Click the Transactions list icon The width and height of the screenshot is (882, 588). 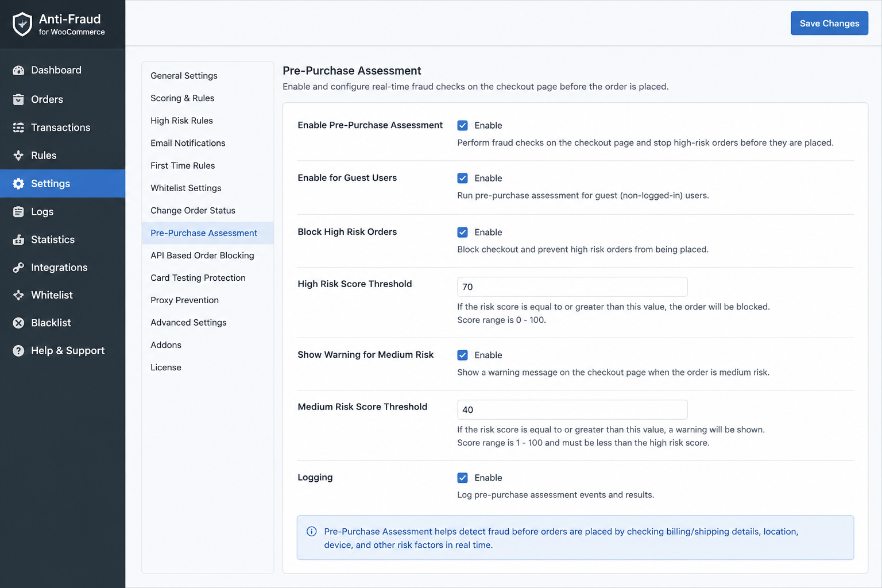coord(18,127)
